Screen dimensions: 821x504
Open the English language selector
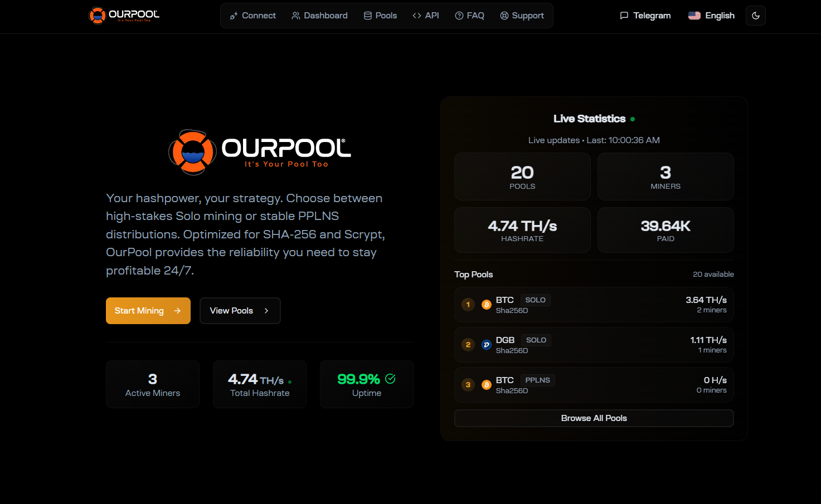click(711, 16)
